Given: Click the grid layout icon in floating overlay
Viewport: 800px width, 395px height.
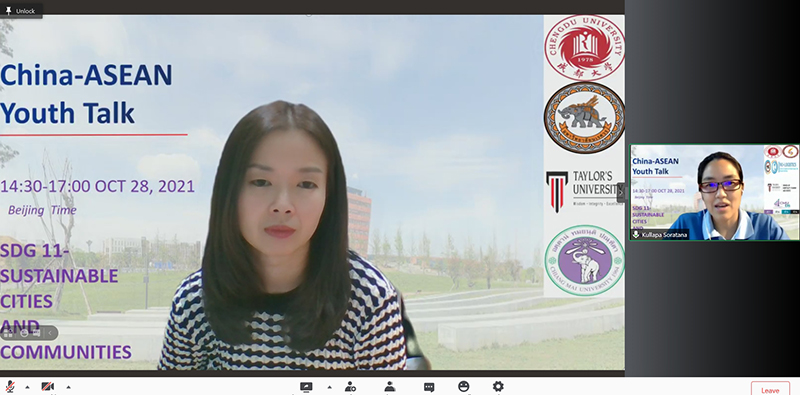Looking at the screenshot, I should point(9,333).
